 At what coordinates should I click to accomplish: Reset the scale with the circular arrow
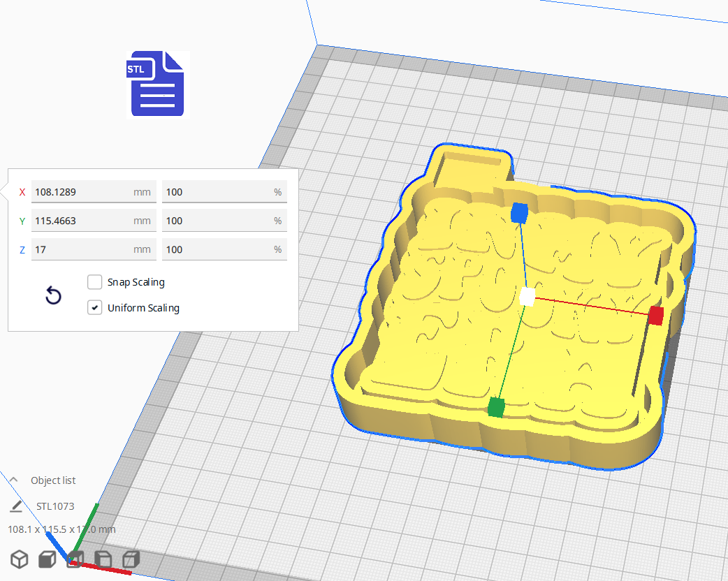(x=53, y=295)
